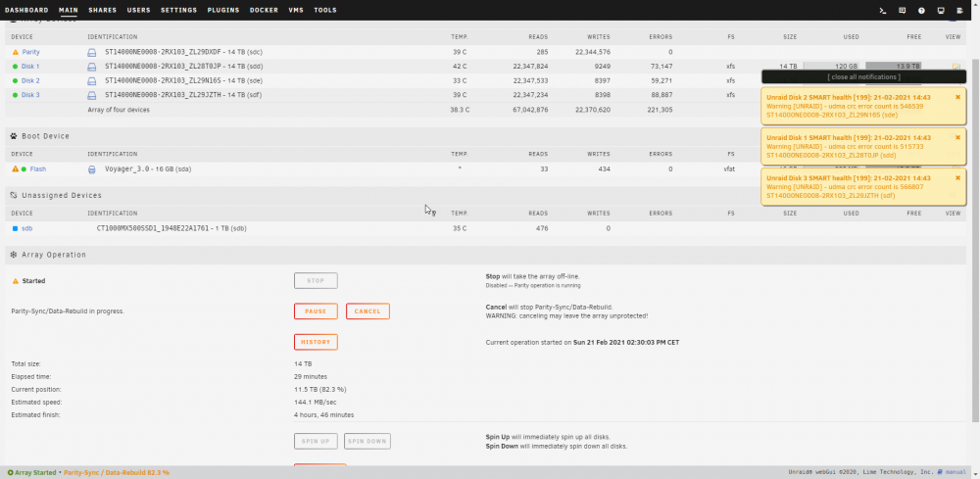This screenshot has width=980, height=479.
Task: Click the green status dot for Disk 1
Action: tap(15, 67)
